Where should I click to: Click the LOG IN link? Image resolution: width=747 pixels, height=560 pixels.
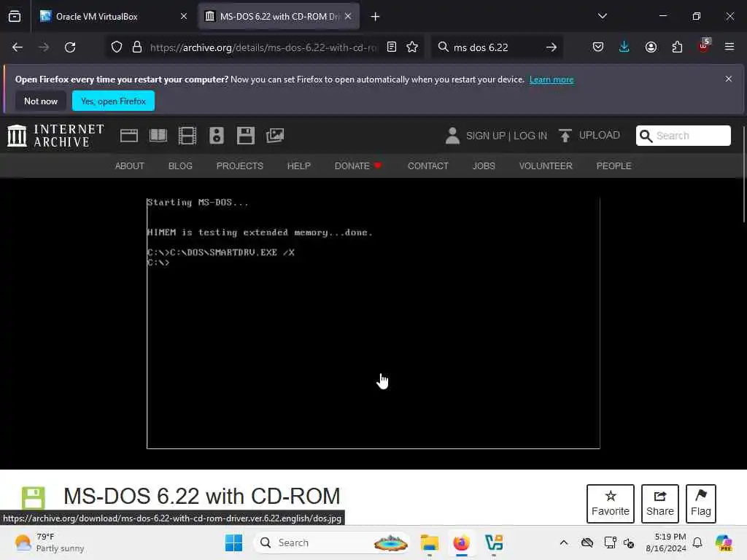(x=530, y=136)
